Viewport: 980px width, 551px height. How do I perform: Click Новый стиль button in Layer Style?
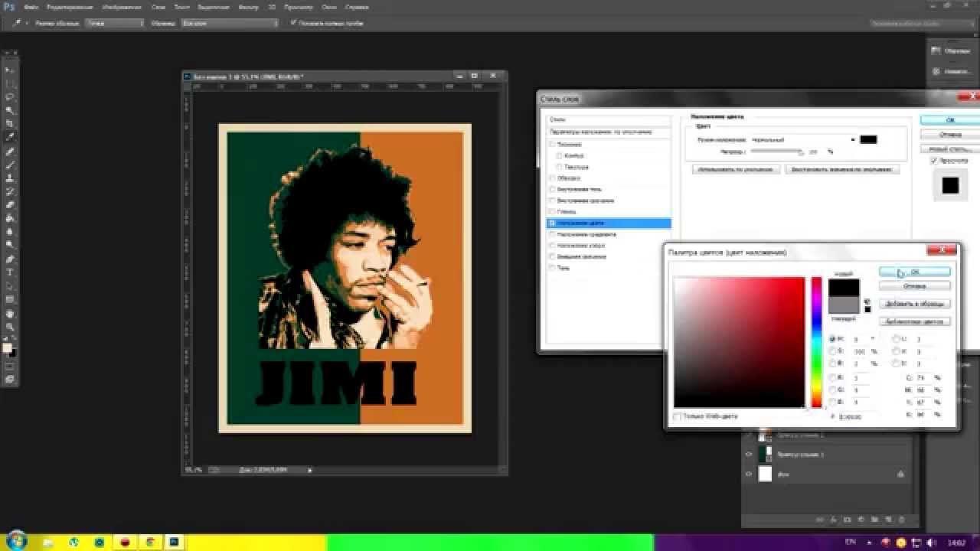pyautogui.click(x=949, y=148)
